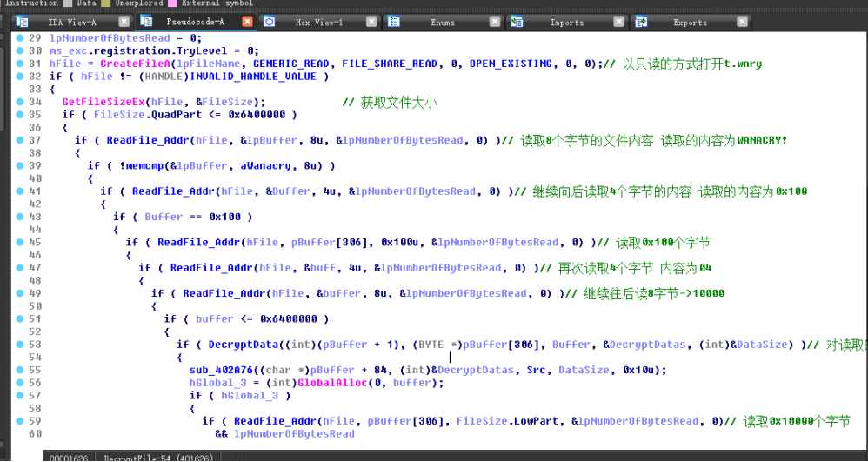Click the comment mentioning WANACRY!
The image size is (868, 462).
(x=644, y=140)
